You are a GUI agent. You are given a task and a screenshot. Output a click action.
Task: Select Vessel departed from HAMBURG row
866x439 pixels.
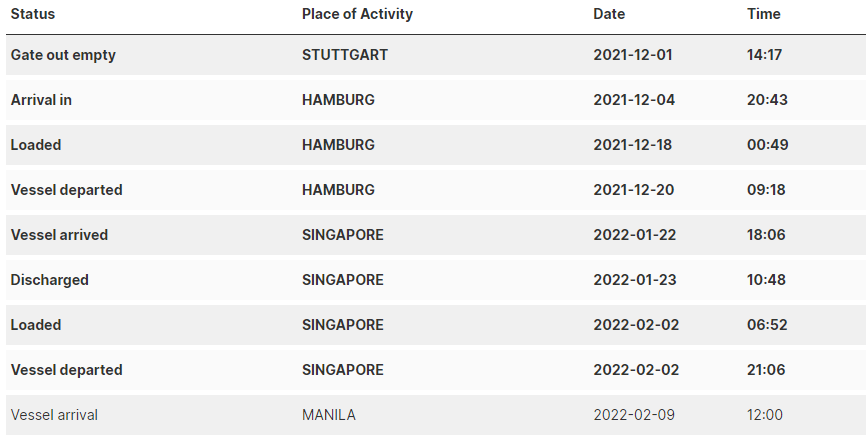pos(436,190)
